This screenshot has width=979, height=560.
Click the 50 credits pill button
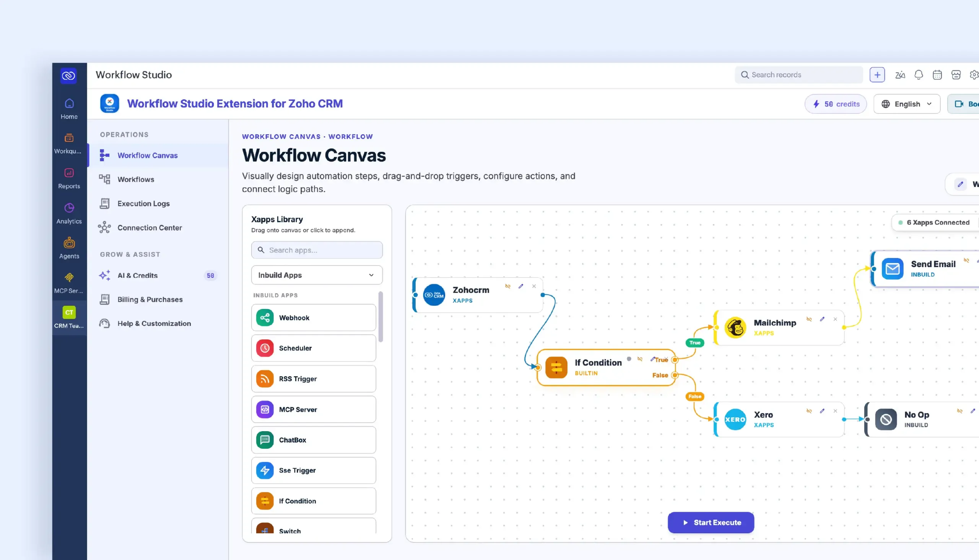point(836,104)
